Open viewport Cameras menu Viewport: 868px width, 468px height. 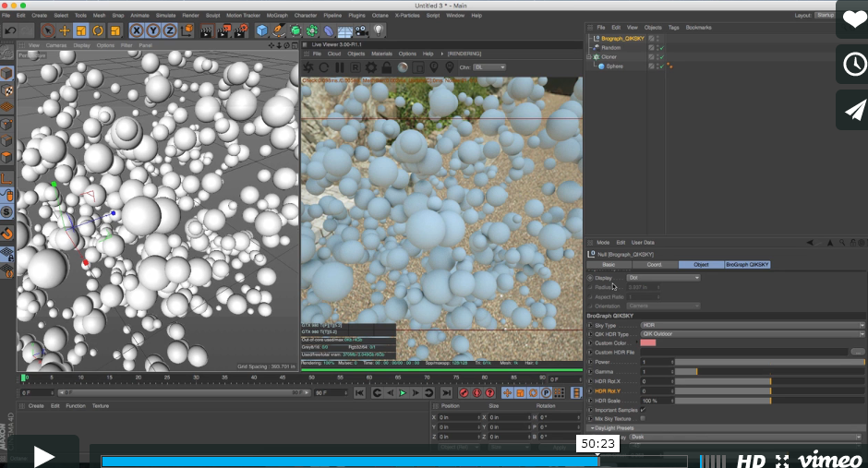(x=56, y=45)
